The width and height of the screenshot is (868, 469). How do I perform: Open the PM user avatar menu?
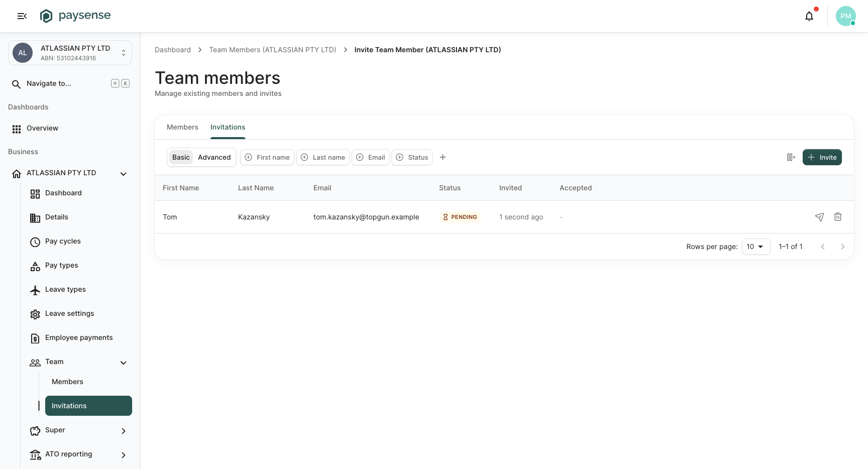click(846, 16)
